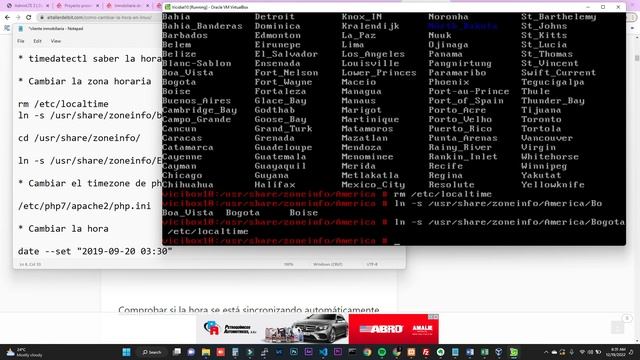This screenshot has height=360, width=640.
Task: Go back in the Chrome browser
Action: tap(7, 18)
